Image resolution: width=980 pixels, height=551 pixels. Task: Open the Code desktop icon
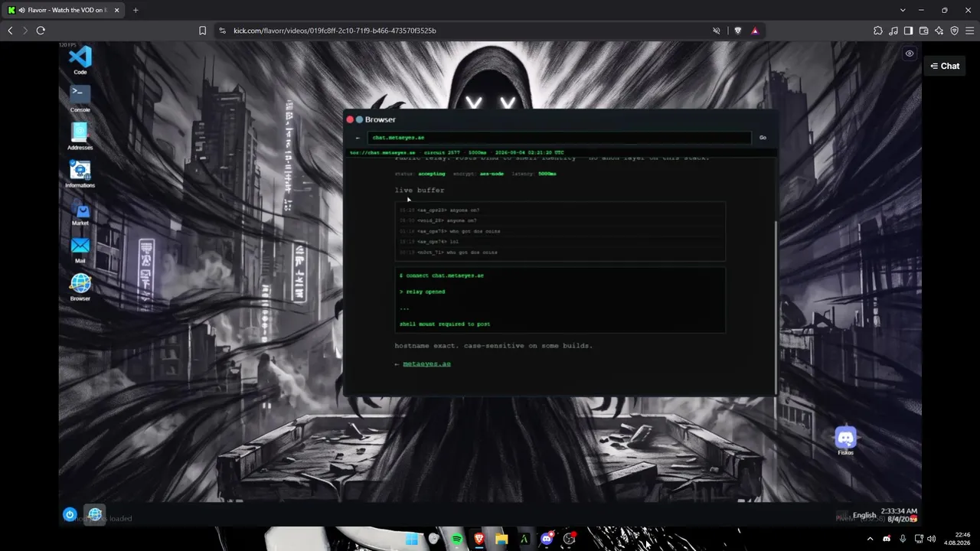tap(80, 59)
